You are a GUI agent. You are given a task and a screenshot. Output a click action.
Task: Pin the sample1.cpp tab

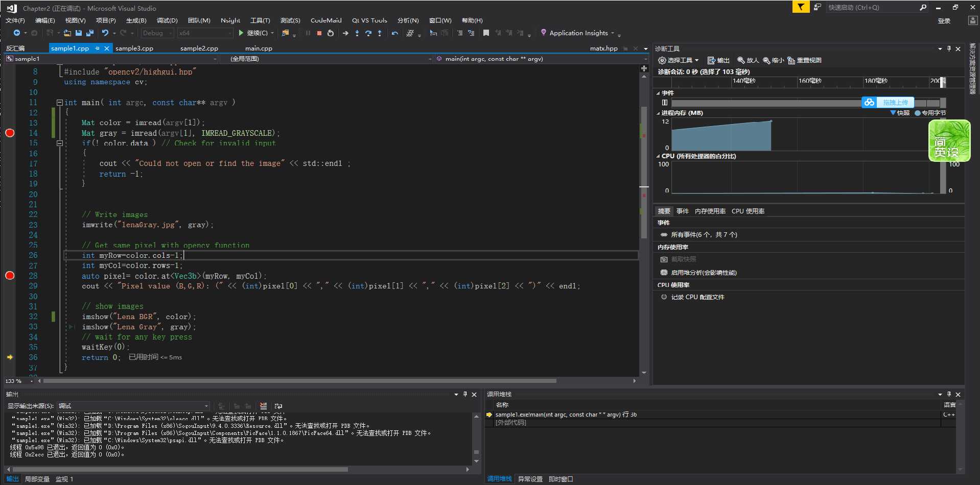(97, 48)
